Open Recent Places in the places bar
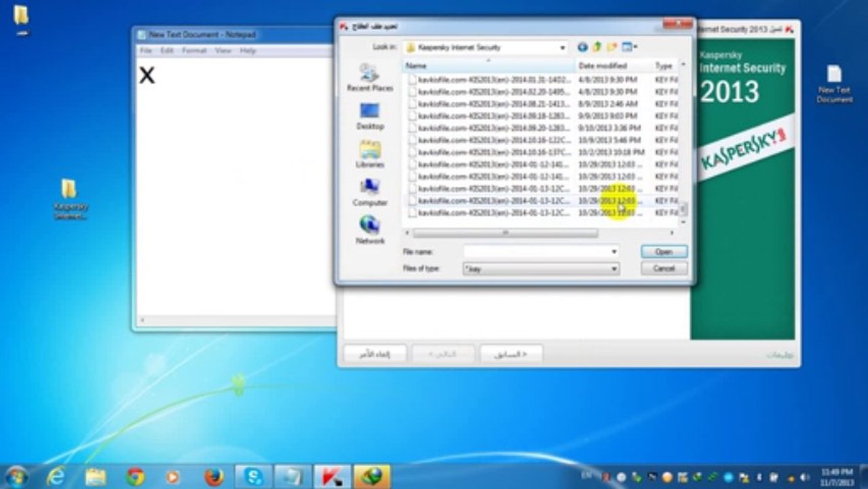The image size is (868, 489). tap(370, 77)
